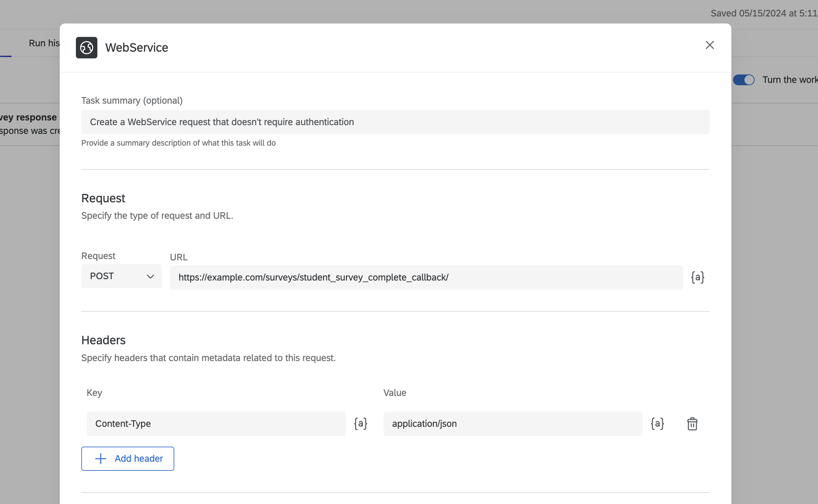Viewport: 818px width, 504px height.
Task: Click the Content-Type key input field
Action: click(216, 424)
